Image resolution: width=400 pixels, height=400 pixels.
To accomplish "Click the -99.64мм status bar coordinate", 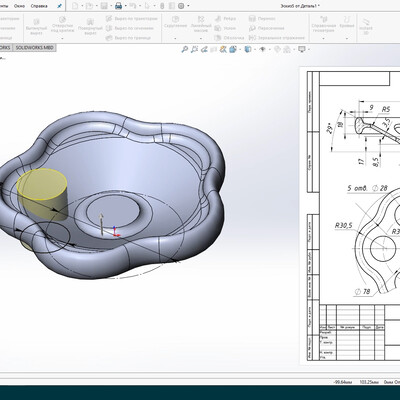I will 343,382.
